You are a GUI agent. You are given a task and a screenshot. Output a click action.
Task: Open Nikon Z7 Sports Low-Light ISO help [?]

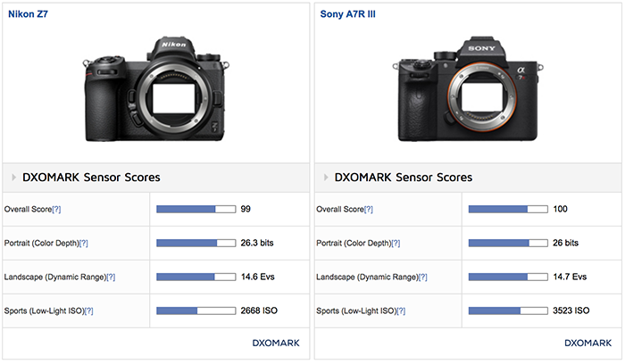coord(89,311)
